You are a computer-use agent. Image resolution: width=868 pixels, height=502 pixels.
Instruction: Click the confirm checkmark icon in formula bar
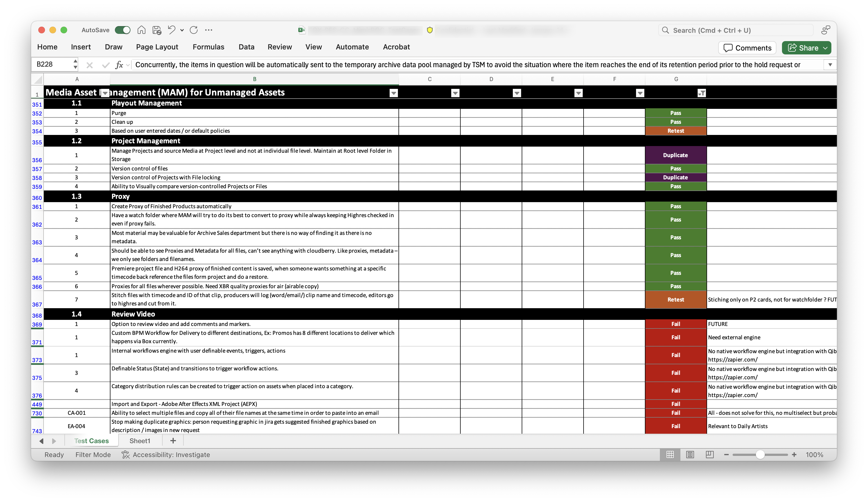tap(106, 65)
